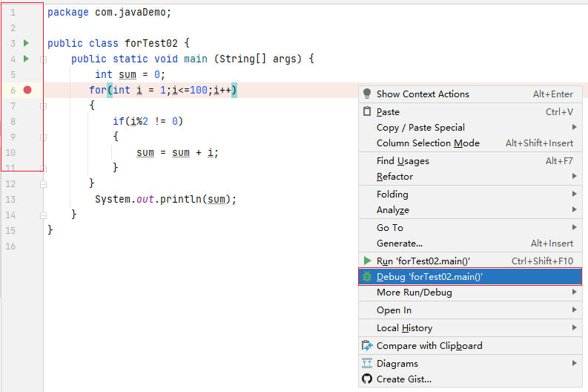
Task: Click line number 16 in gutter
Action: pos(10,246)
